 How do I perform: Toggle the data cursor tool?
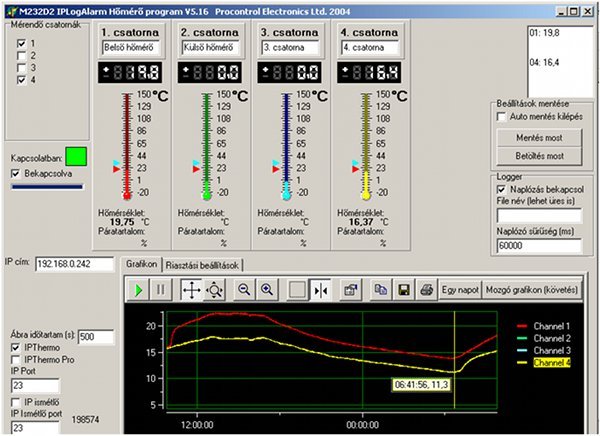click(320, 290)
